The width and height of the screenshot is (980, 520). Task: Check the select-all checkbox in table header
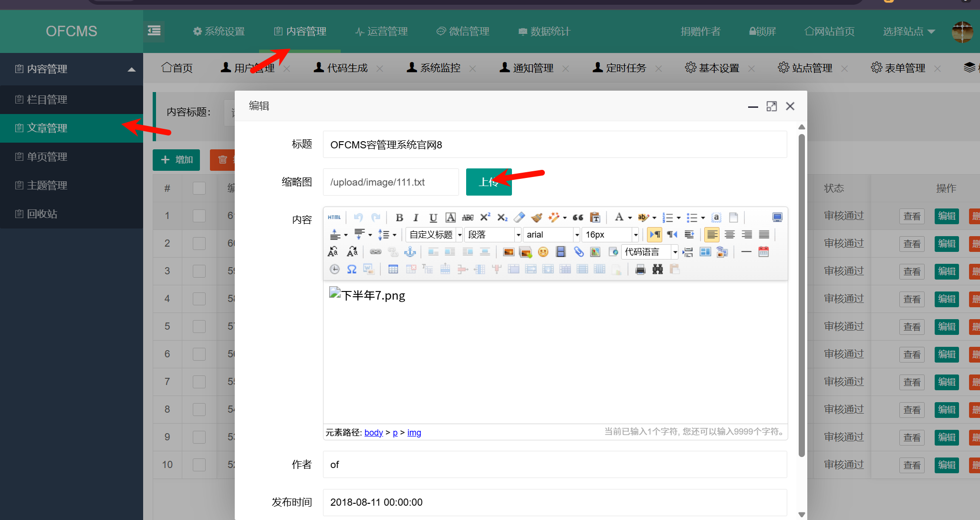click(x=199, y=188)
